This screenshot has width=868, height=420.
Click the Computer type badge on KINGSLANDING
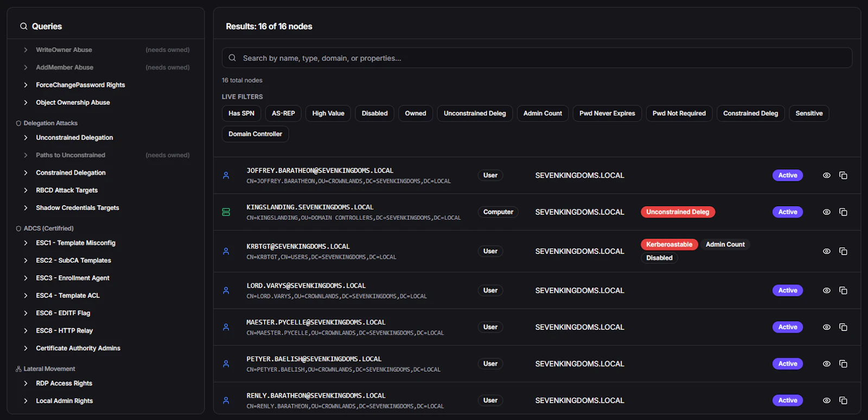pyautogui.click(x=498, y=212)
